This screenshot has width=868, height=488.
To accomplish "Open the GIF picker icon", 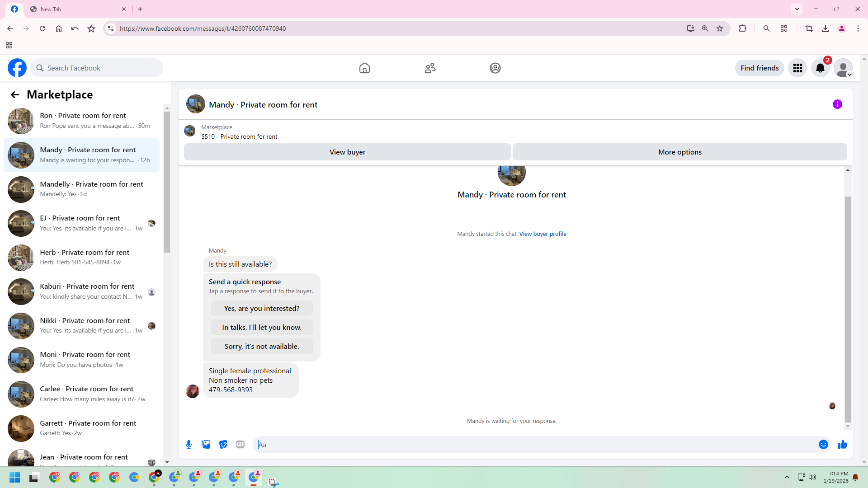I will [240, 445].
